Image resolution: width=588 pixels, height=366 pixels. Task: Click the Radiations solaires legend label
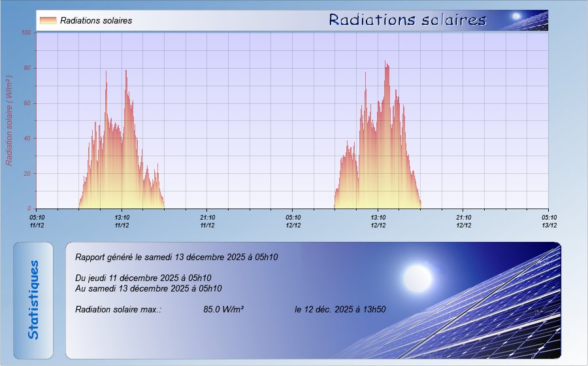point(96,20)
